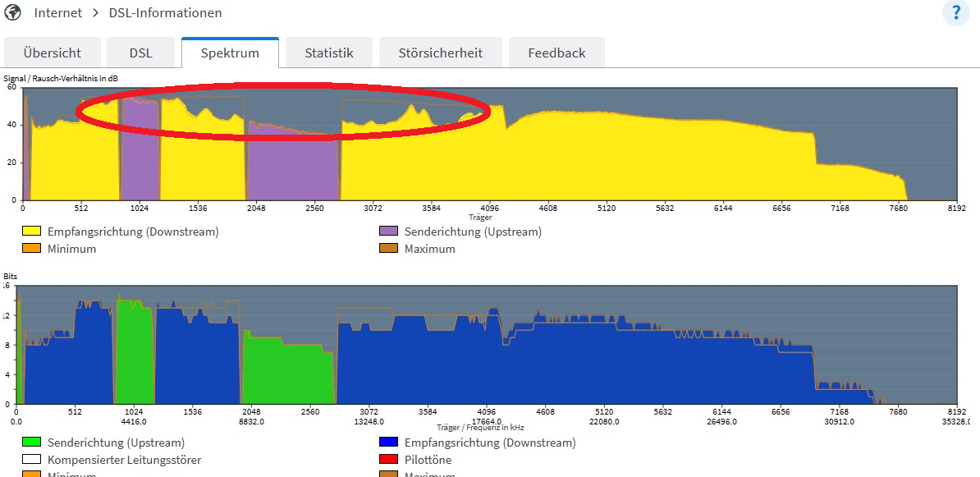Open the help question mark icon
This screenshot has width=980, height=477.
955,13
